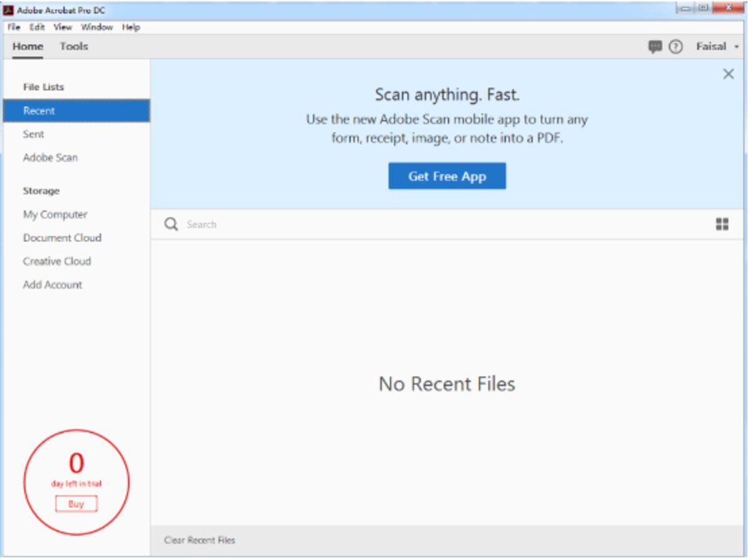This screenshot has height=560, width=748.
Task: Open My Computer under Storage
Action: tap(54, 214)
